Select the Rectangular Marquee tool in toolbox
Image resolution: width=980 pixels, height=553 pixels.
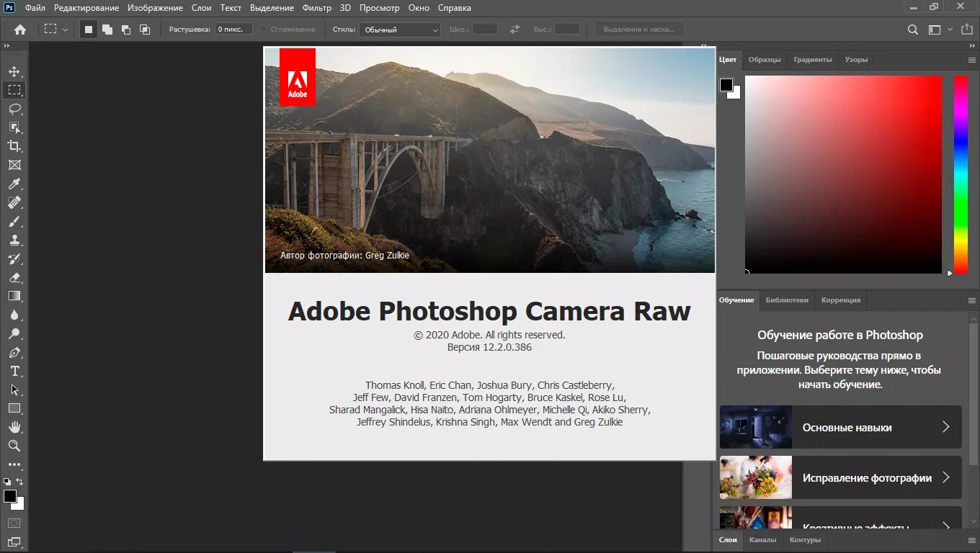(x=14, y=90)
